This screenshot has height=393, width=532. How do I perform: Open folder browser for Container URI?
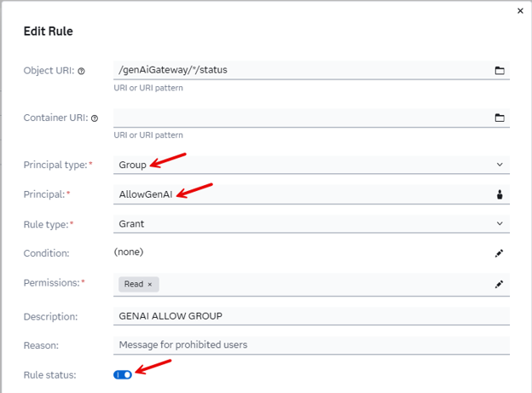(x=499, y=118)
